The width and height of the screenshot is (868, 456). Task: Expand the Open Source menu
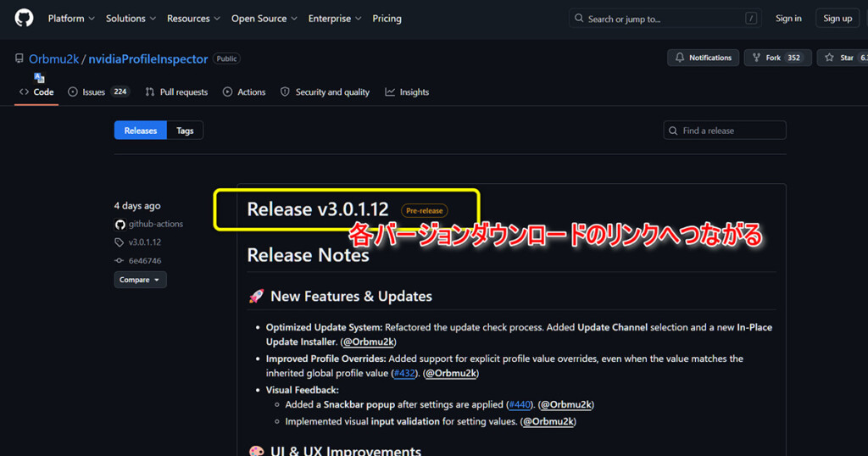pos(264,19)
